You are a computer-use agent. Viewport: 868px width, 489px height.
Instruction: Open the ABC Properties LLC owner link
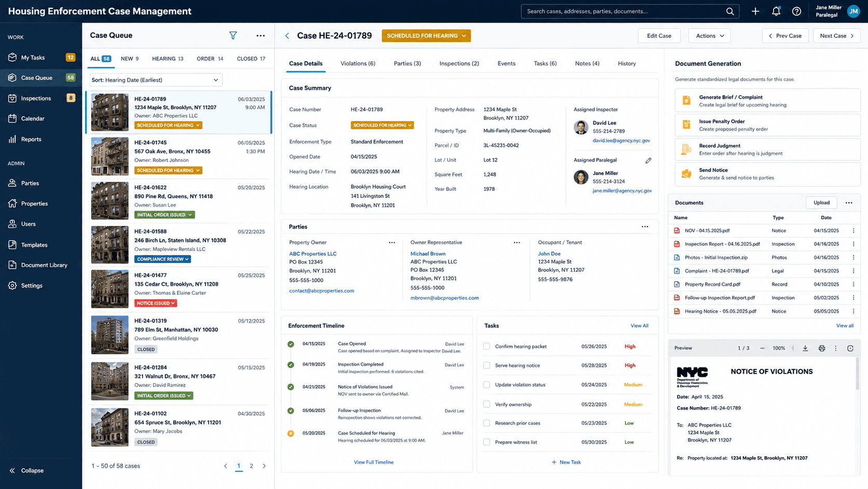[x=313, y=254]
